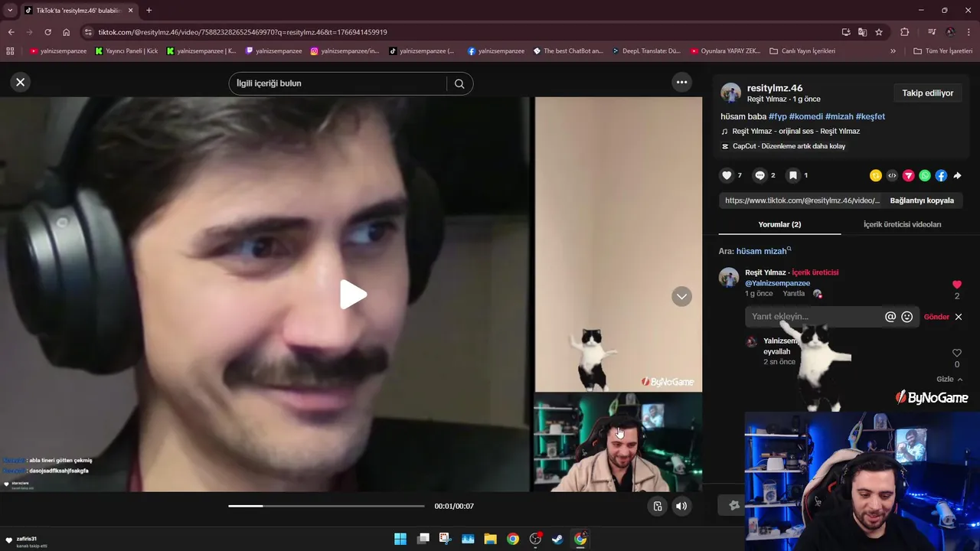The width and height of the screenshot is (980, 551).
Task: Share to Facebook icon
Action: (x=941, y=175)
